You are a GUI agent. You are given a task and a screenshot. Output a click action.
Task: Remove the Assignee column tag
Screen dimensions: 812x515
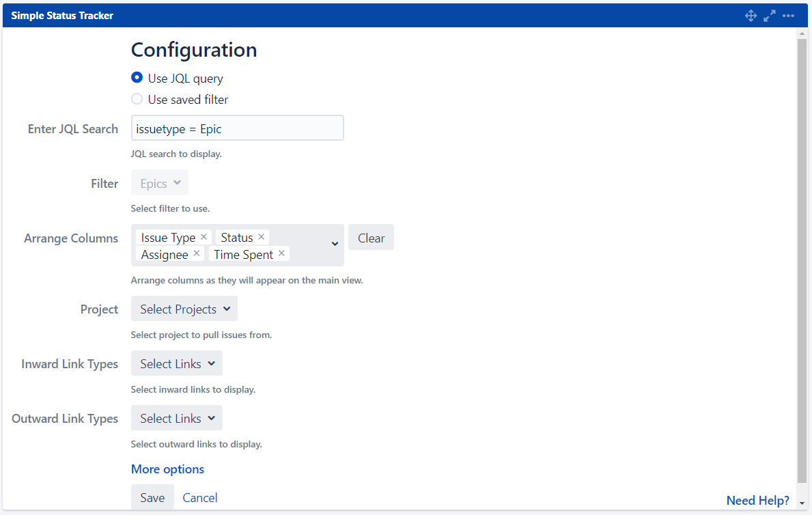196,253
